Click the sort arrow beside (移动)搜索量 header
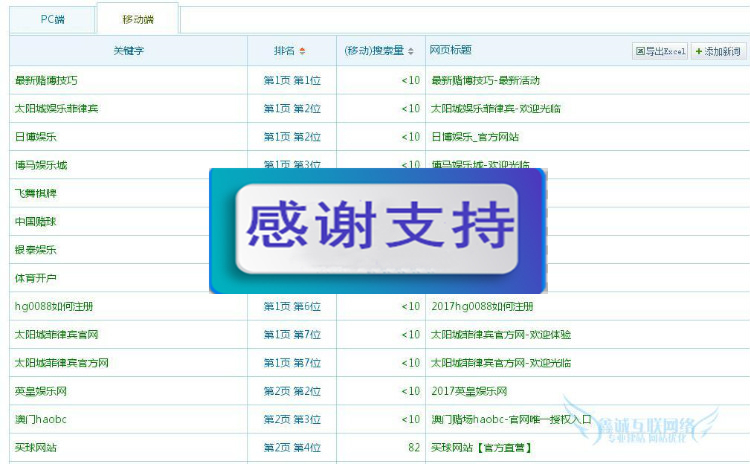 tap(412, 51)
